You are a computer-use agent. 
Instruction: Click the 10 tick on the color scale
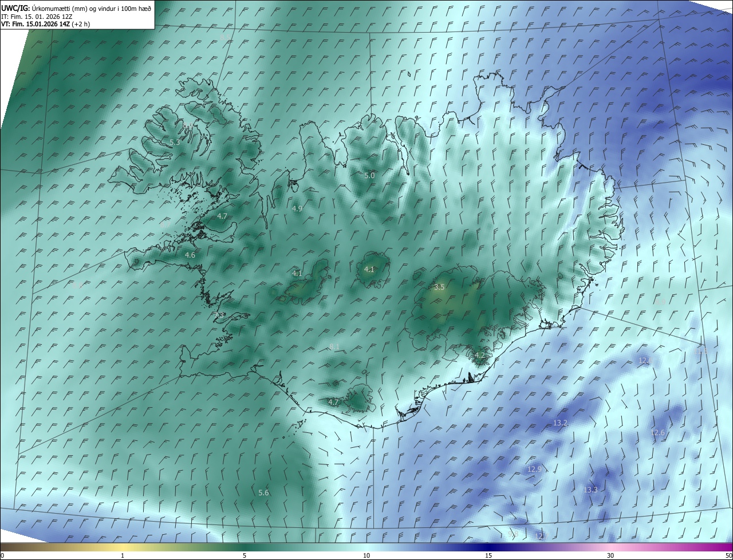point(366,555)
